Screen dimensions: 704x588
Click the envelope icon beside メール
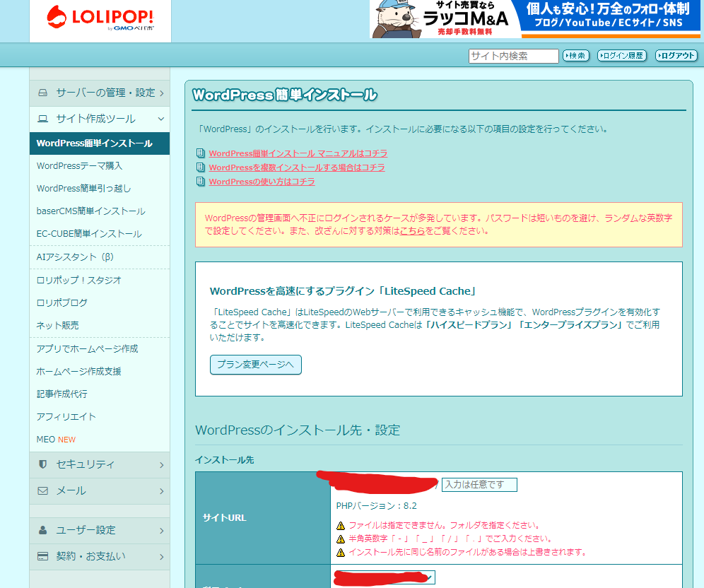coord(43,490)
